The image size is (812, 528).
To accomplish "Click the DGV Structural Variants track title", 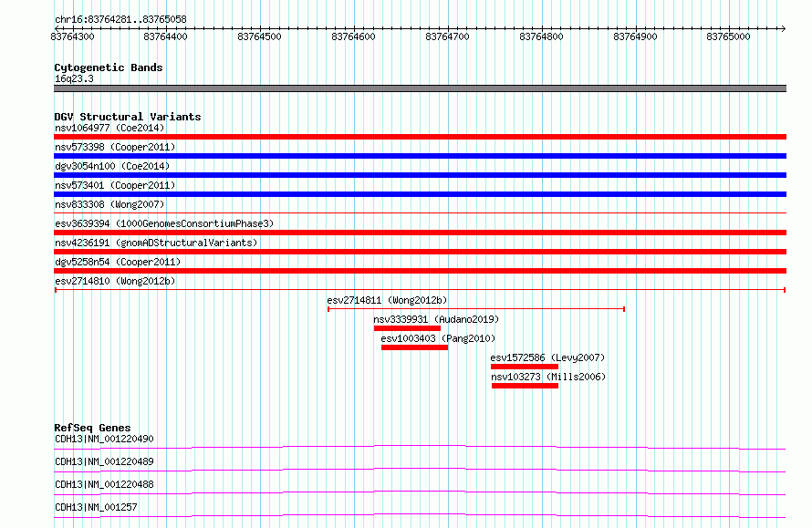I will [x=128, y=117].
